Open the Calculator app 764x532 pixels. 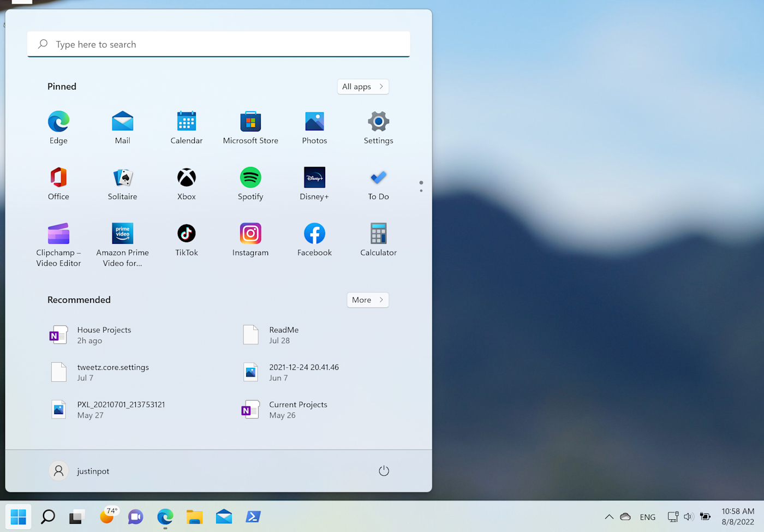(x=378, y=240)
